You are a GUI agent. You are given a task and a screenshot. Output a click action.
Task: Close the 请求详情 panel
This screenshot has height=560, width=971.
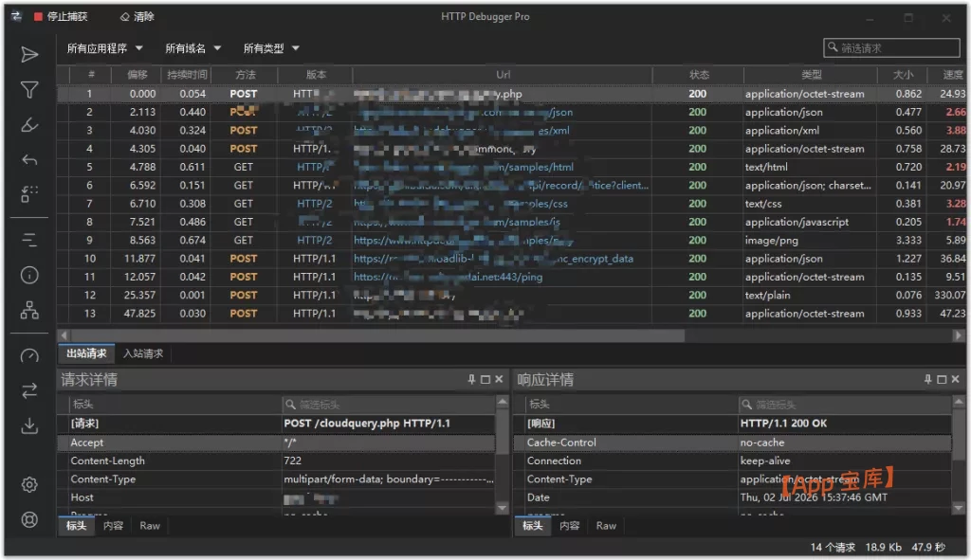coord(499,379)
